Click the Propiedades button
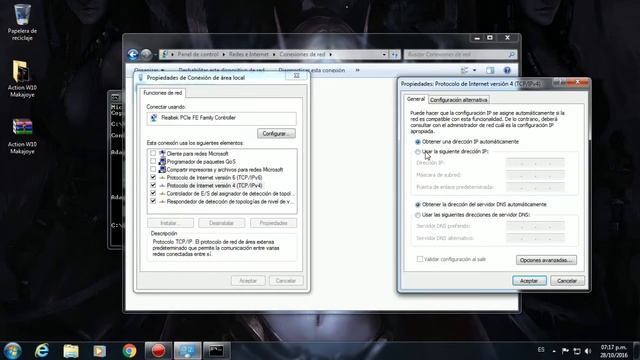 [x=273, y=223]
